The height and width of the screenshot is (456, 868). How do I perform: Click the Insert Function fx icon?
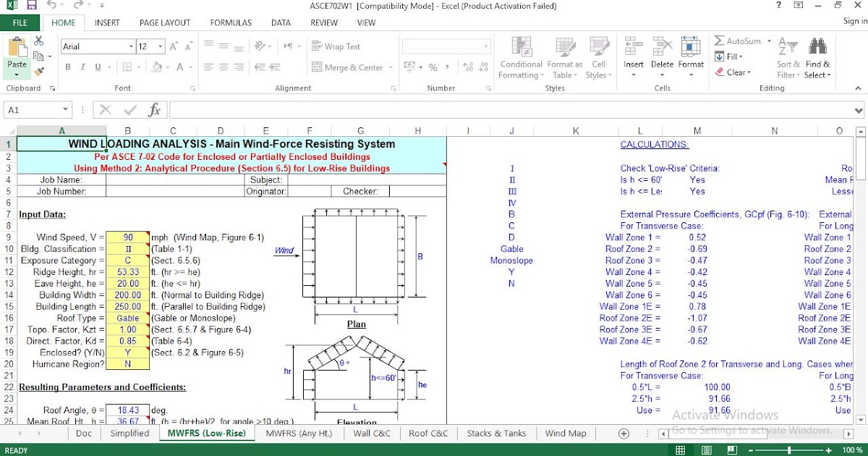pyautogui.click(x=154, y=110)
